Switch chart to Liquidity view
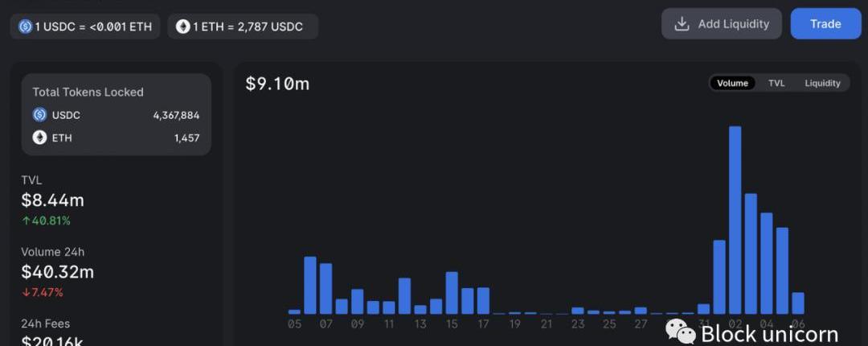 pyautogui.click(x=822, y=83)
